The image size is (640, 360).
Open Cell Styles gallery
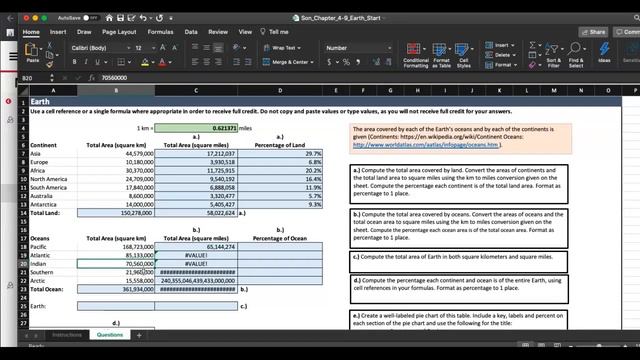point(464,55)
